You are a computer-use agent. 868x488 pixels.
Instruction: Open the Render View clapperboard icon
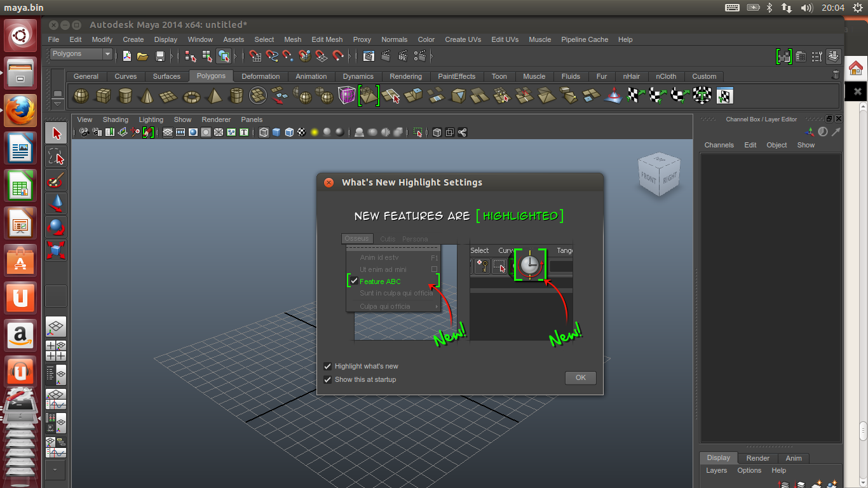pyautogui.click(x=369, y=56)
